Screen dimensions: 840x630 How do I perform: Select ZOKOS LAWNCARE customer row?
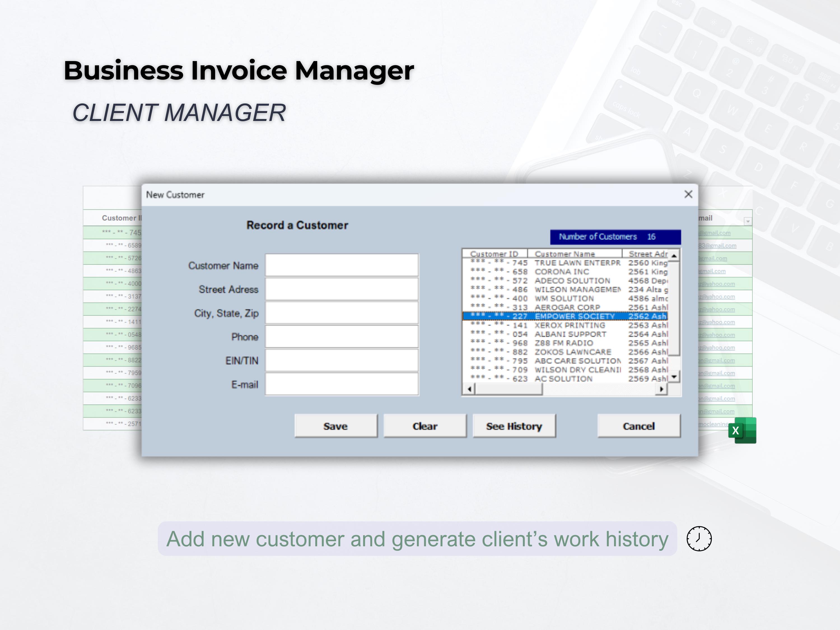[x=565, y=352]
